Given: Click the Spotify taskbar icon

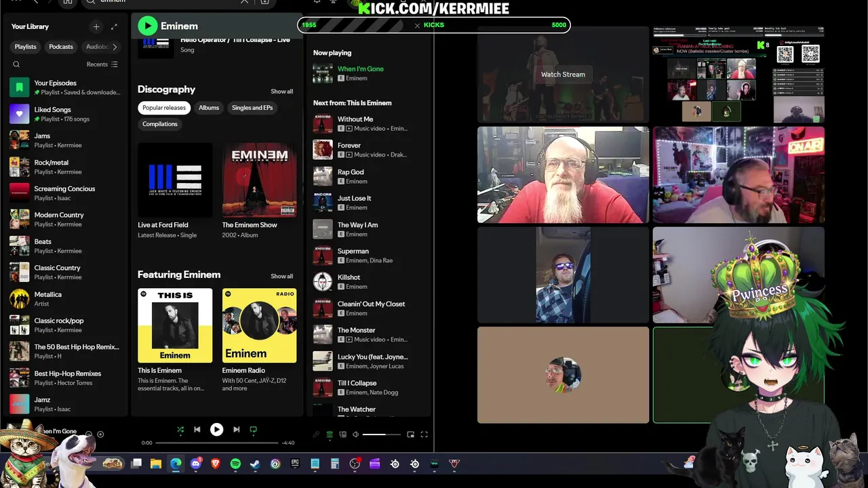Looking at the screenshot, I should (x=235, y=464).
